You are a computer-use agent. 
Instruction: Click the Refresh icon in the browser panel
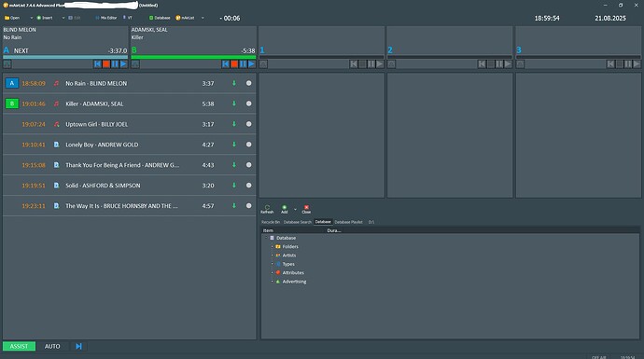[267, 209]
